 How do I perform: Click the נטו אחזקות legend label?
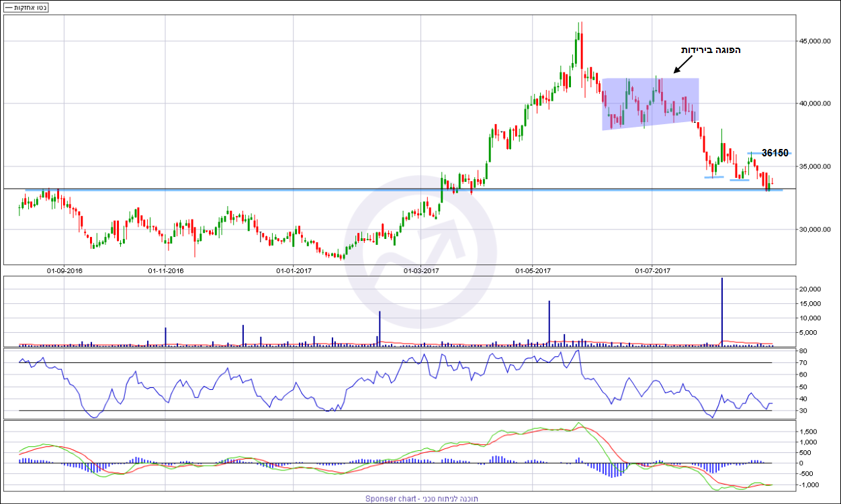pyautogui.click(x=26, y=7)
